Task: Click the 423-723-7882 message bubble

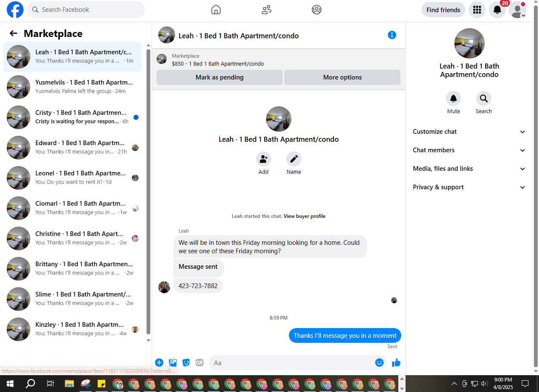Action: 198,286
